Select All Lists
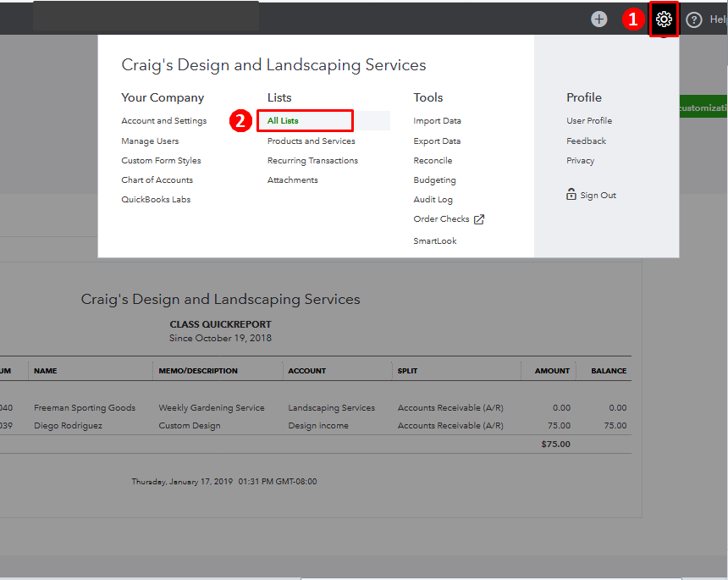 click(x=283, y=121)
